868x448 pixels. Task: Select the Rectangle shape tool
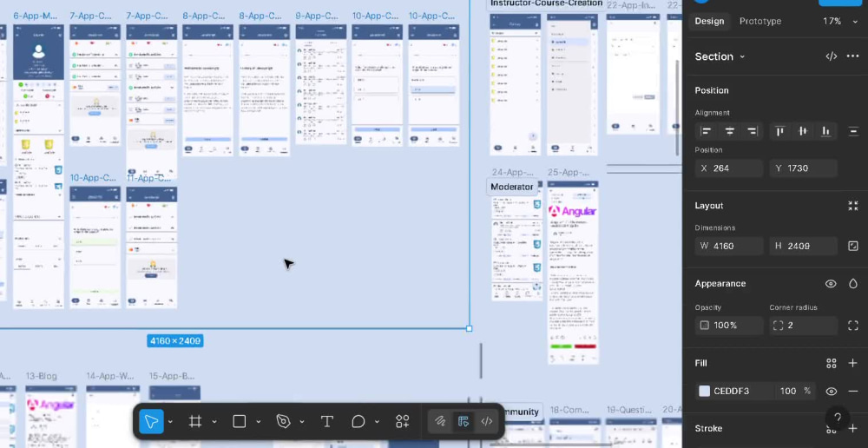point(240,421)
